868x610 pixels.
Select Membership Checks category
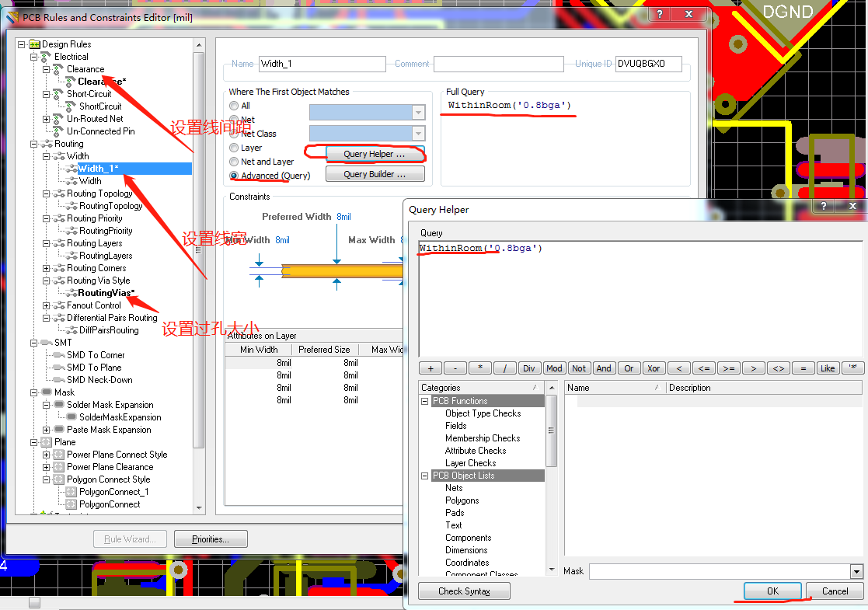pos(483,438)
